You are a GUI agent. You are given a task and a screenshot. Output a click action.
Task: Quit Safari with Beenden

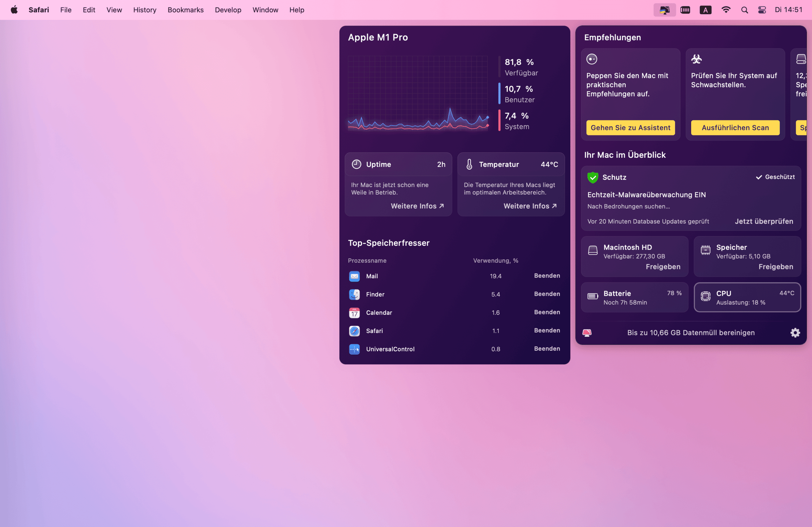[547, 330]
